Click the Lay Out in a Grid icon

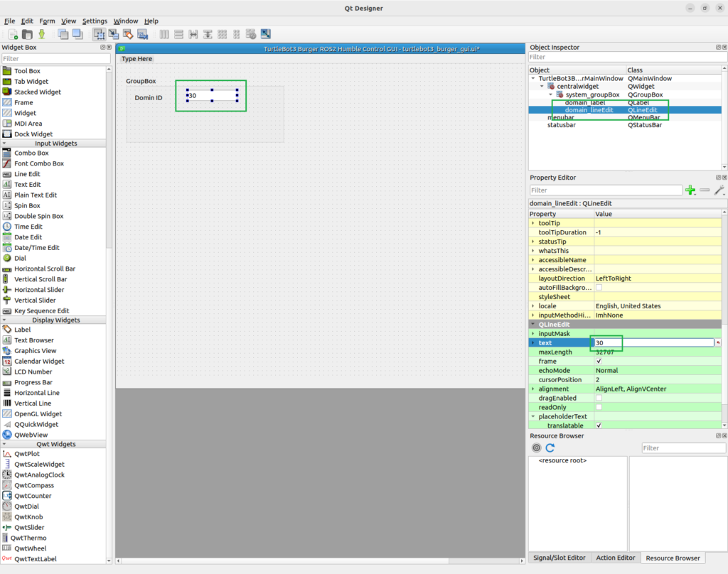[223, 34]
